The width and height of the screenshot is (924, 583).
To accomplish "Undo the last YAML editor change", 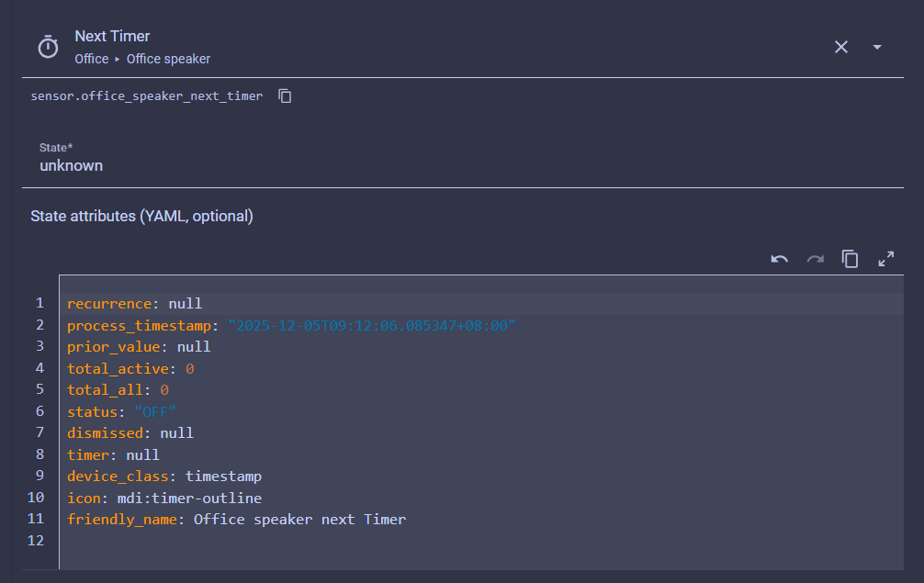I will 779,259.
